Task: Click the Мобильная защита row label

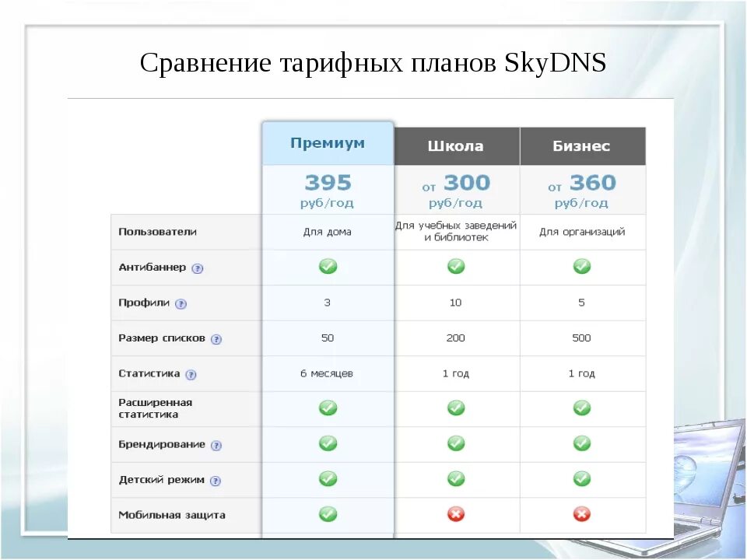Action: 171,515
